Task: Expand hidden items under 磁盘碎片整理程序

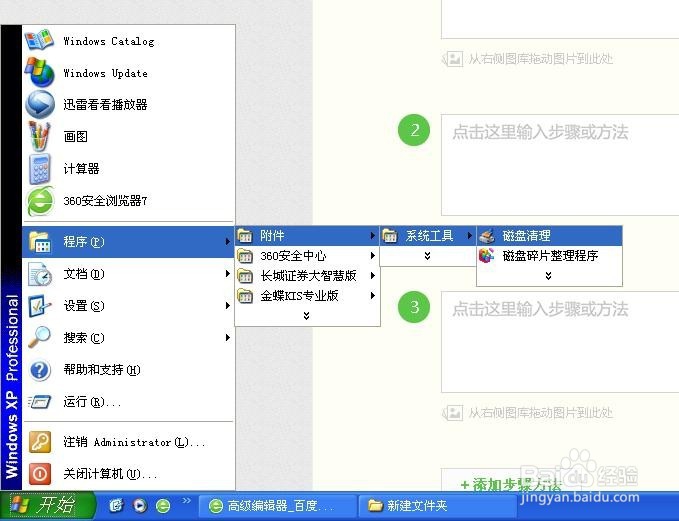Action: (x=549, y=276)
